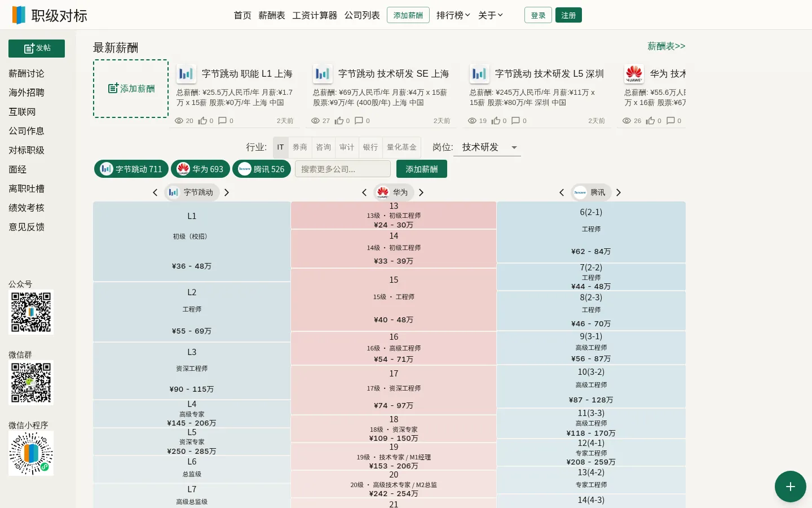This screenshot has height=508, width=812.
Task: Switch 腾讯 column to next company
Action: pos(619,192)
